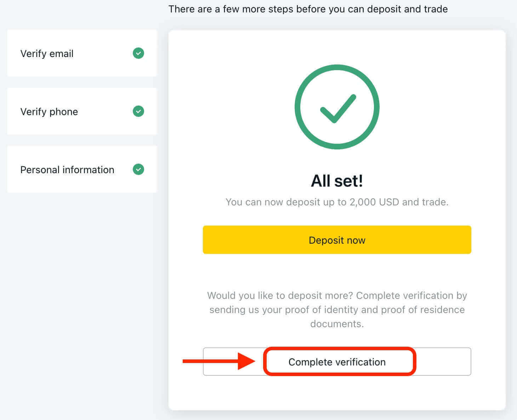Click the green check beside Verify email
Image resolution: width=517 pixels, height=420 pixels.
138,53
